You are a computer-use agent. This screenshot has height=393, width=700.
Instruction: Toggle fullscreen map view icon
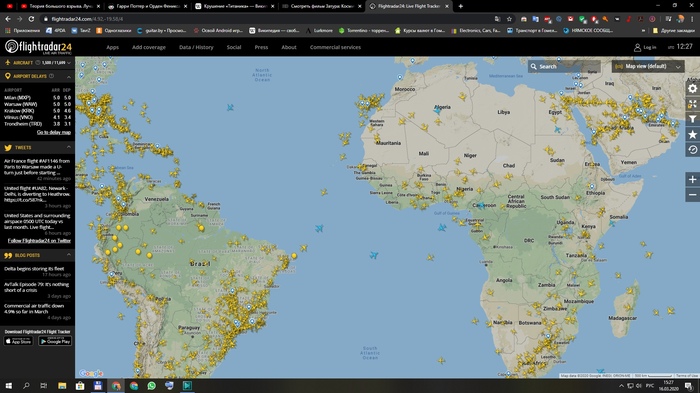pos(692,104)
